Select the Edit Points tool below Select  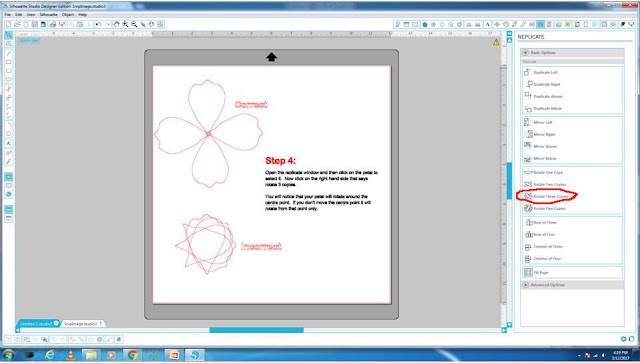tap(9, 44)
